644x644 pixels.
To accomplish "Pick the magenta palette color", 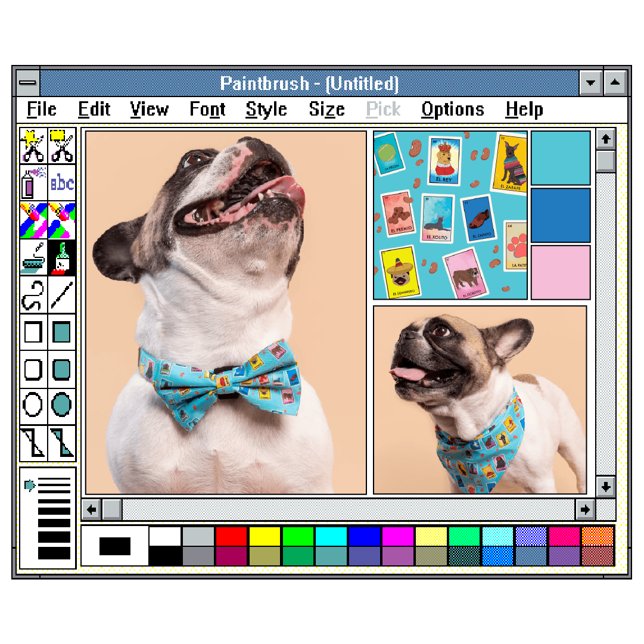I will click(397, 536).
